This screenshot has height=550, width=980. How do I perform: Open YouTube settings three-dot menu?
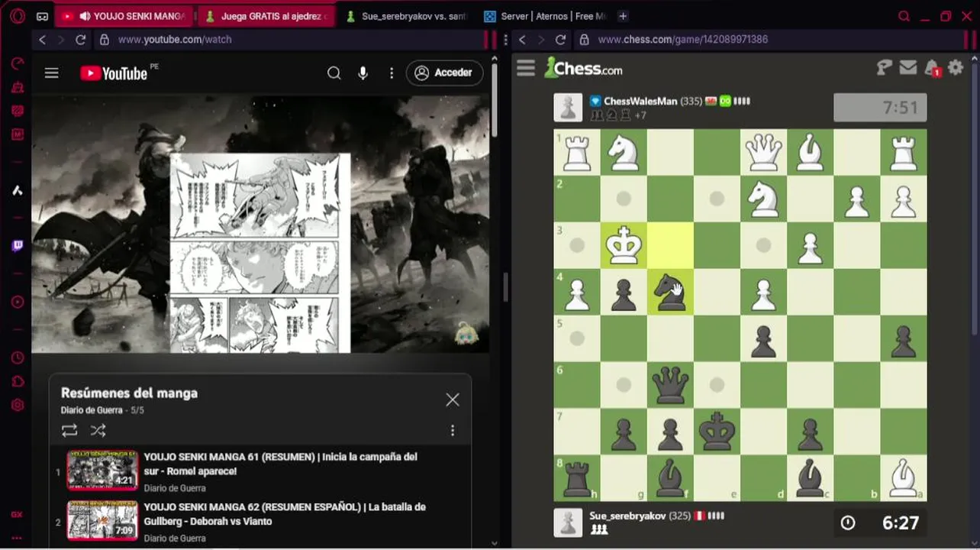392,73
